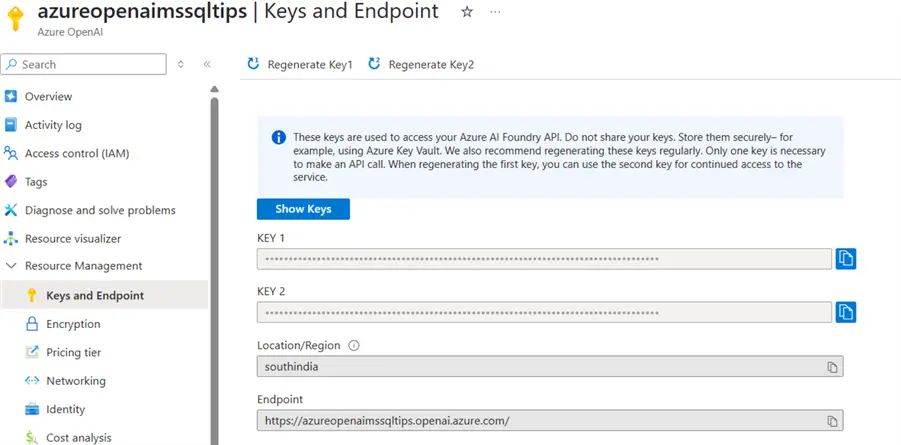Screen dimensions: 901x445
Task: Toggle expand/collapse all menu groups arrows
Action: point(180,64)
